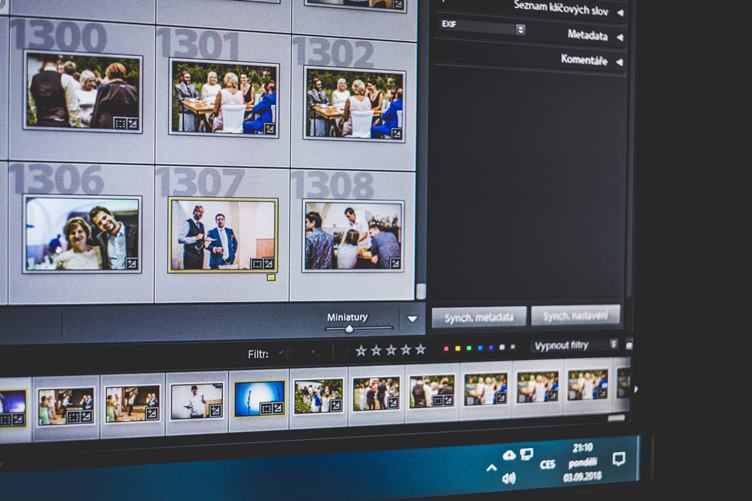Image resolution: width=752 pixels, height=501 pixels.
Task: Click CES keyboard language indicator
Action: pyautogui.click(x=547, y=465)
